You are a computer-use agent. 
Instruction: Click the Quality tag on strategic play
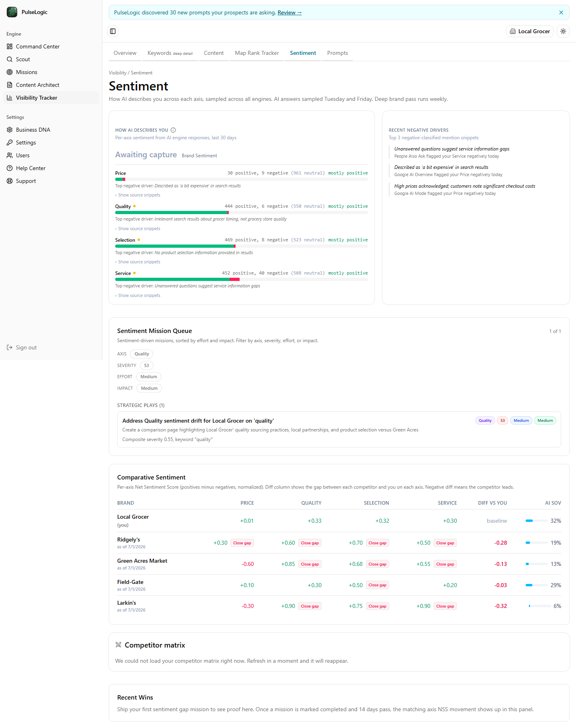pyautogui.click(x=485, y=421)
